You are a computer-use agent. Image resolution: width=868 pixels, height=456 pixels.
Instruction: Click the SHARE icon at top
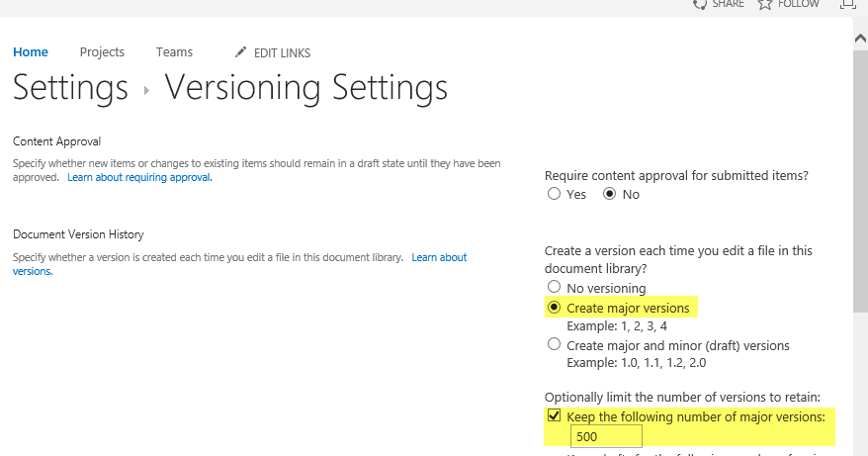coord(700,4)
